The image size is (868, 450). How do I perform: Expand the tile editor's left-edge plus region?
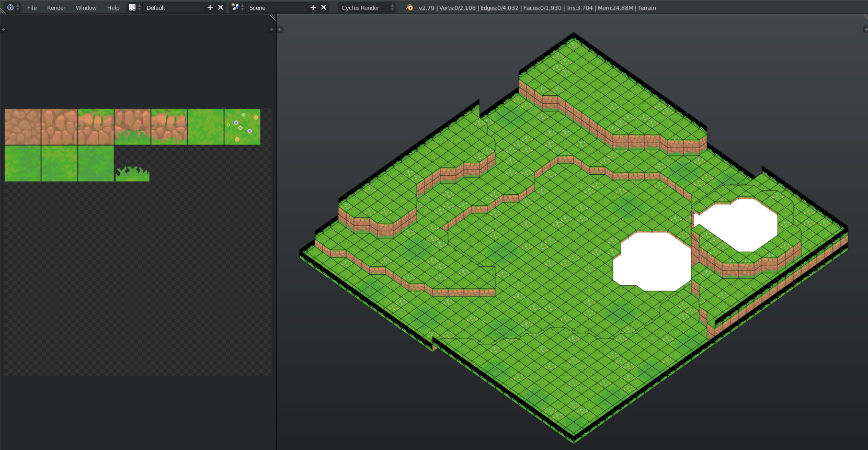coord(3,29)
